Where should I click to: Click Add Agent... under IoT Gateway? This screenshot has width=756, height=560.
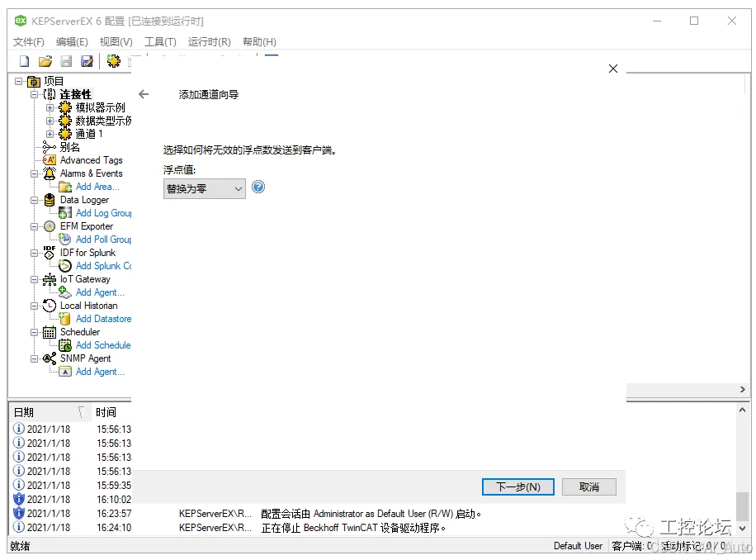coord(100,292)
